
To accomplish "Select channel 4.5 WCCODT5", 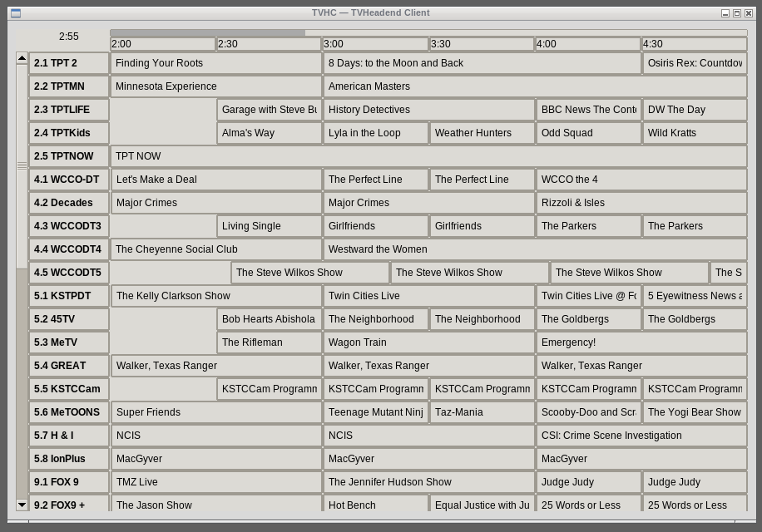I will 69,273.
